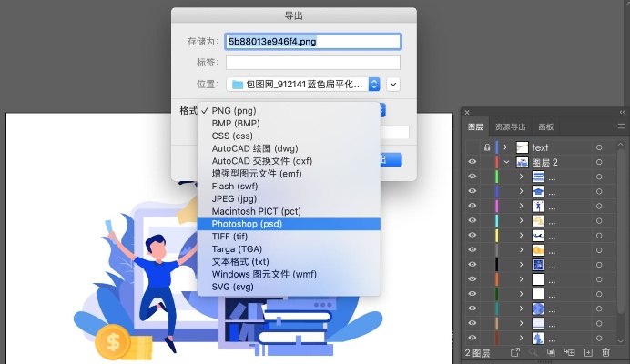Image resolution: width=630 pixels, height=364 pixels.
Task: Expand the globe sublayer chevron
Action: [521, 308]
